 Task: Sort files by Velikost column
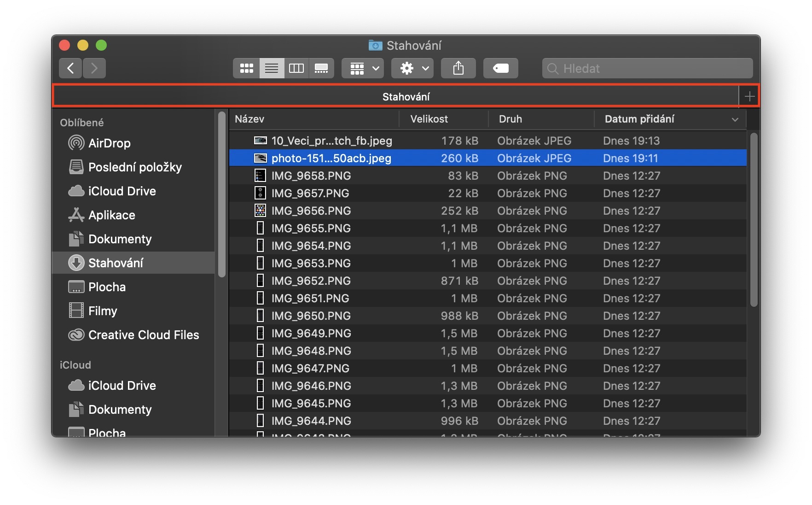tap(429, 119)
